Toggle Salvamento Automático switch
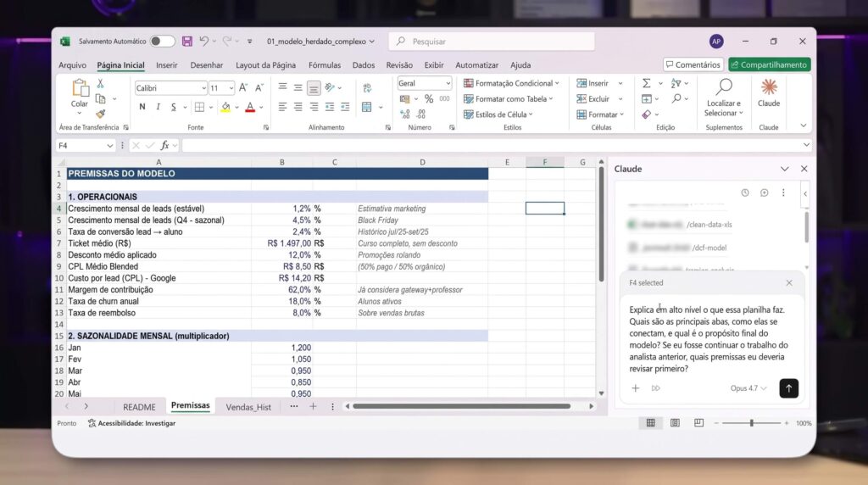868x485 pixels. click(x=162, y=42)
